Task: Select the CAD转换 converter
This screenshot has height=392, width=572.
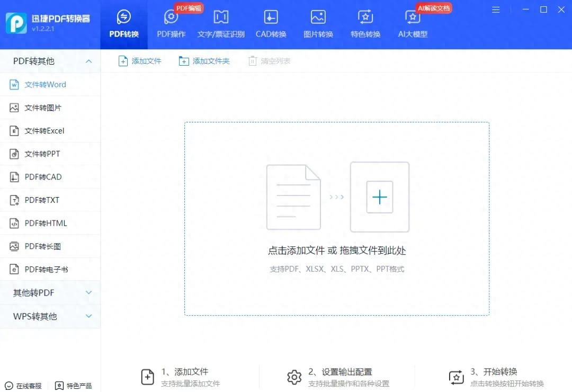Action: 270,21
